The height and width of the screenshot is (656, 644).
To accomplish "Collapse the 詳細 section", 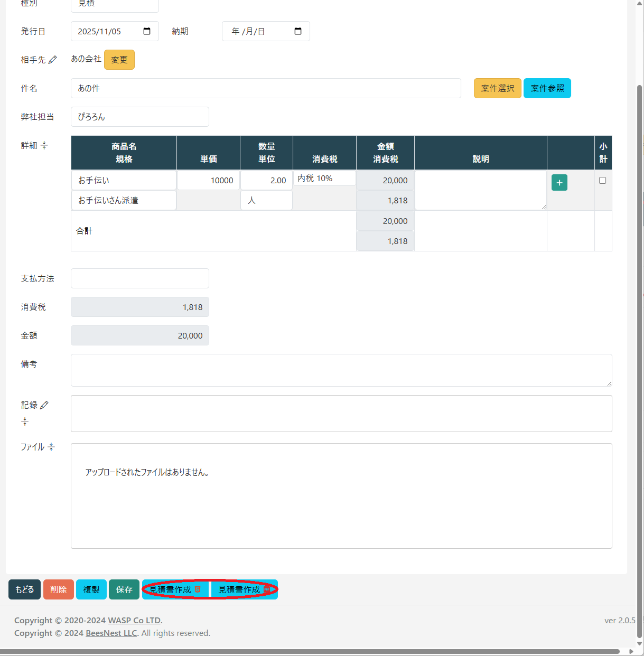I will [x=44, y=145].
